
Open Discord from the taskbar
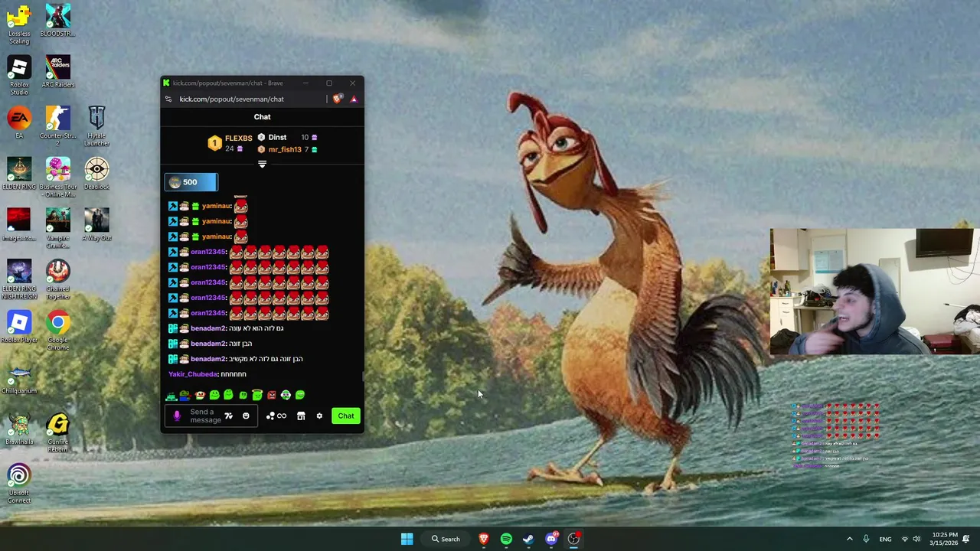pos(551,539)
